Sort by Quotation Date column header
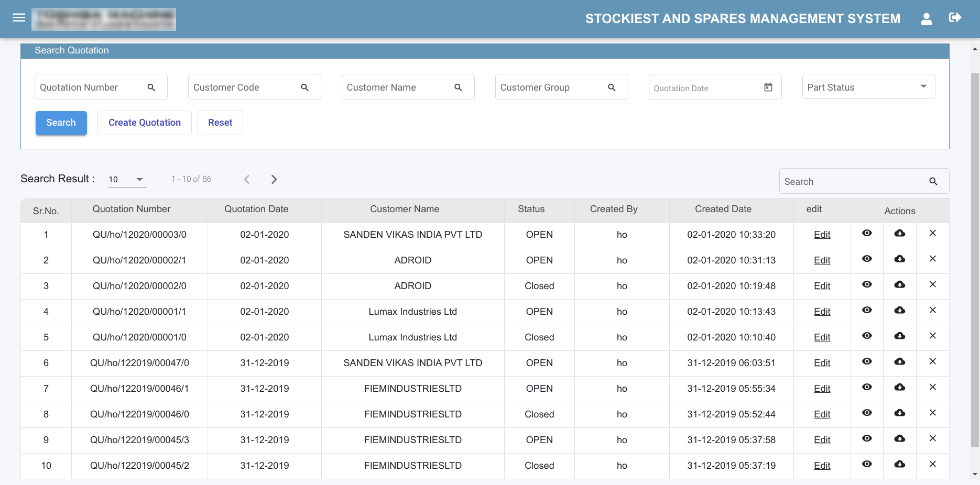 pos(256,209)
